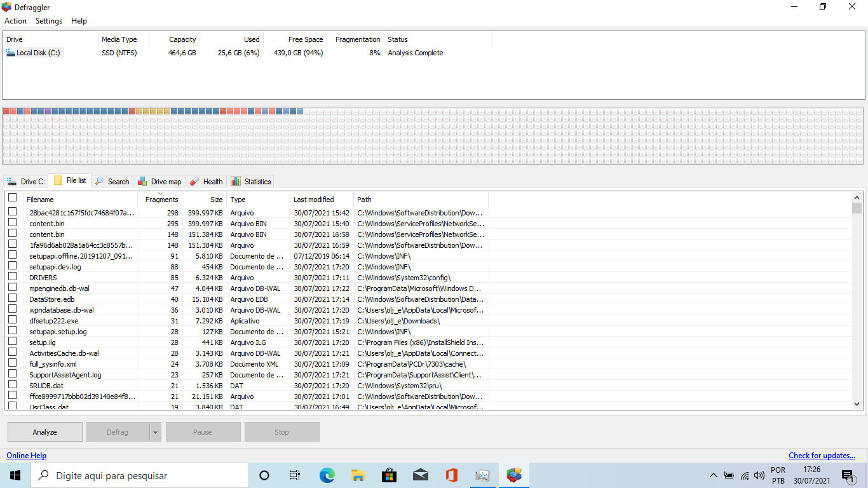Sort file list by Size column

(x=205, y=200)
